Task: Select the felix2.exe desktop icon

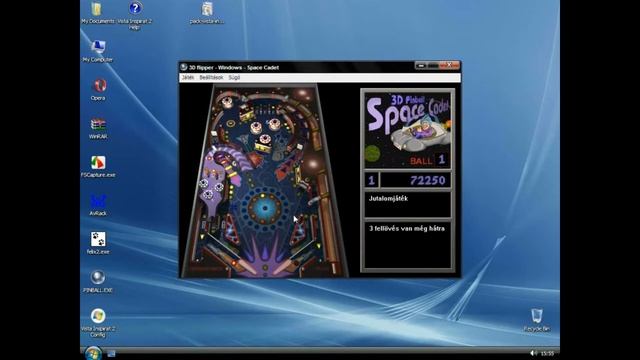Action: (x=98, y=243)
